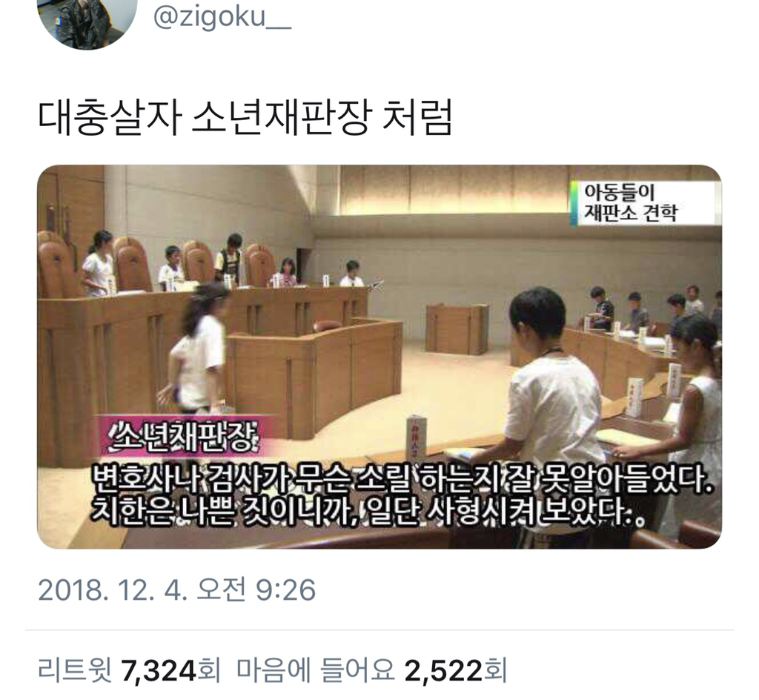
Task: Open the embedded courtroom image
Action: 379,357
